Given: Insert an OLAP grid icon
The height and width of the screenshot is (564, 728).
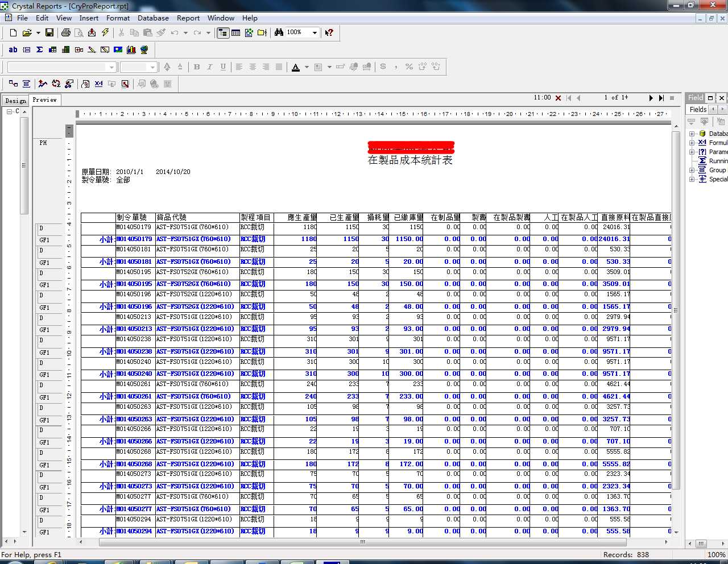Looking at the screenshot, I should point(66,49).
